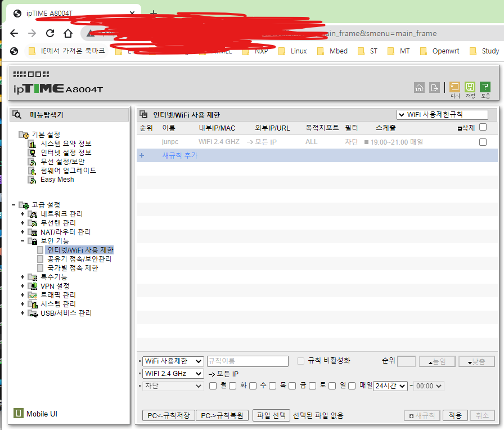
Task: Select 인터넷/WiFi 사용 제한 menu item
Action: click(x=80, y=250)
